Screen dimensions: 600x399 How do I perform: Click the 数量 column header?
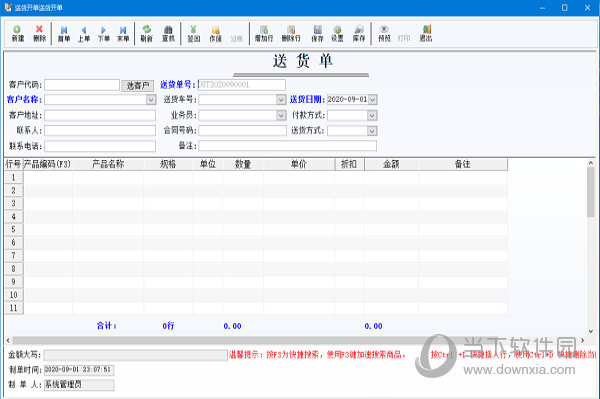[243, 164]
